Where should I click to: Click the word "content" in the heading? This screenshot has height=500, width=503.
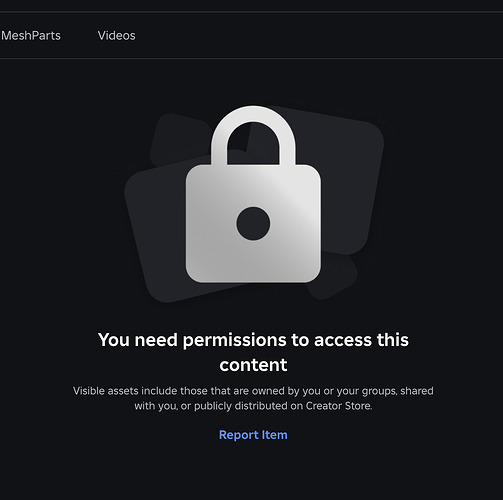coord(253,365)
